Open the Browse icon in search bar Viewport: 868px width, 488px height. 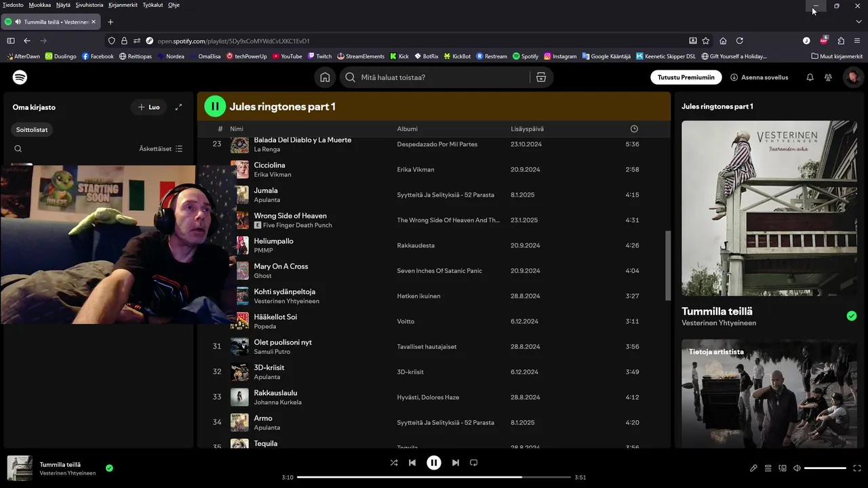point(540,77)
